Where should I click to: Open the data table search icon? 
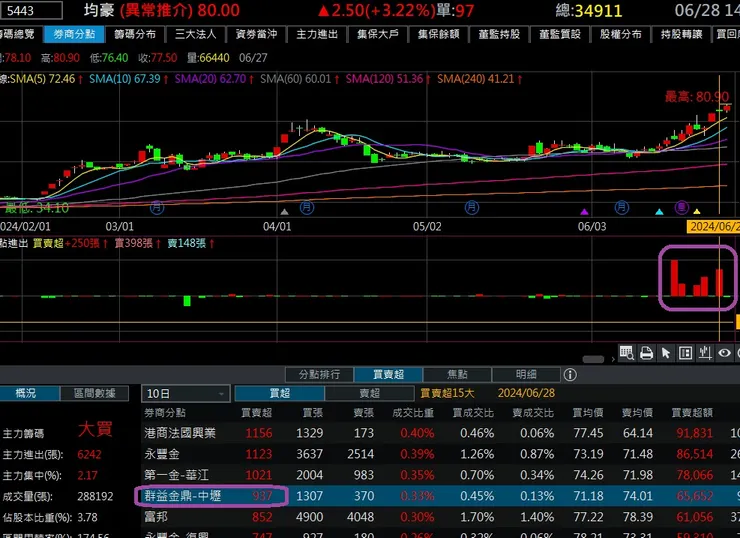coord(626,353)
